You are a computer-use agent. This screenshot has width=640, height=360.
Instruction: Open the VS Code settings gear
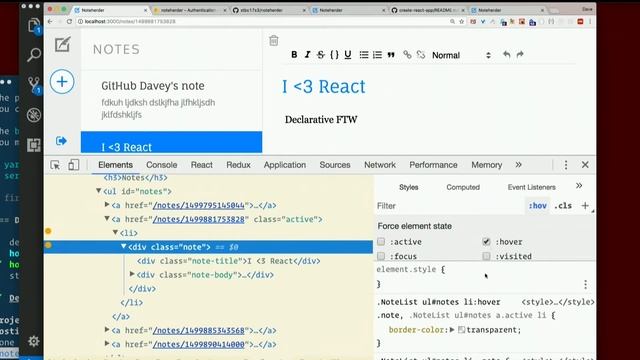[x=33, y=341]
